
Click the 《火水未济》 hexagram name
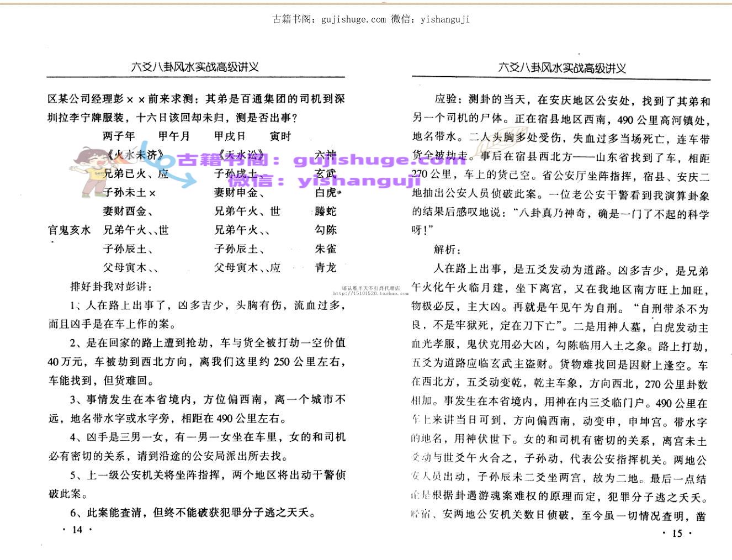coord(132,155)
